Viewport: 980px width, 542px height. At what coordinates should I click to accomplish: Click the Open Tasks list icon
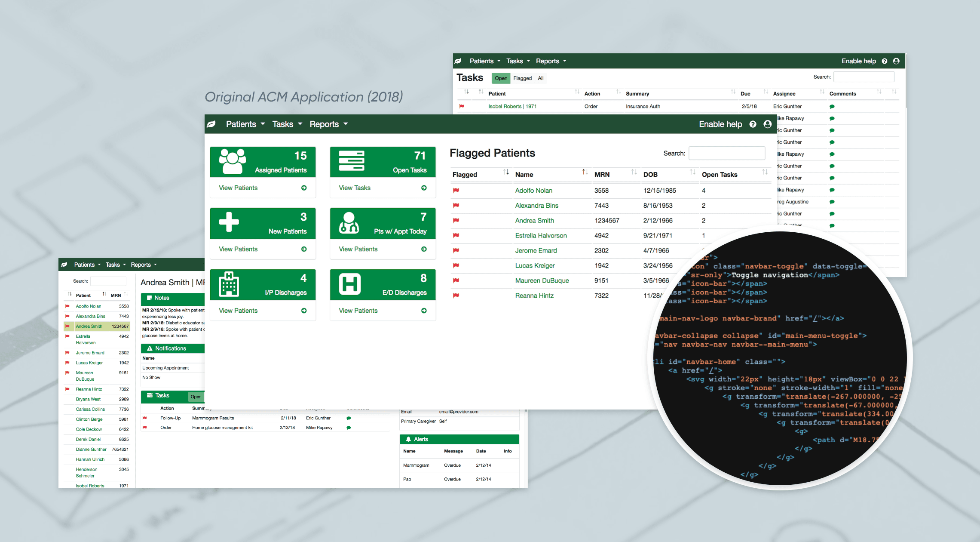(x=352, y=160)
